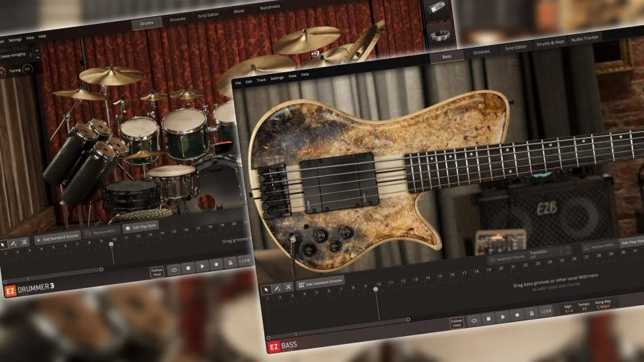
Task: Start playback in EZdrummer 3
Action: click(x=202, y=267)
